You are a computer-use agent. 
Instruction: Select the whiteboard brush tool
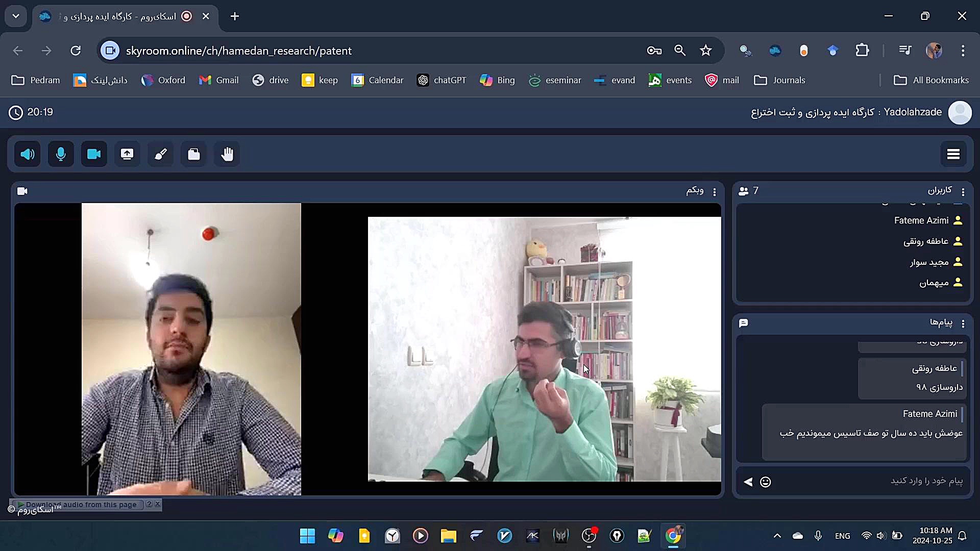tap(161, 154)
